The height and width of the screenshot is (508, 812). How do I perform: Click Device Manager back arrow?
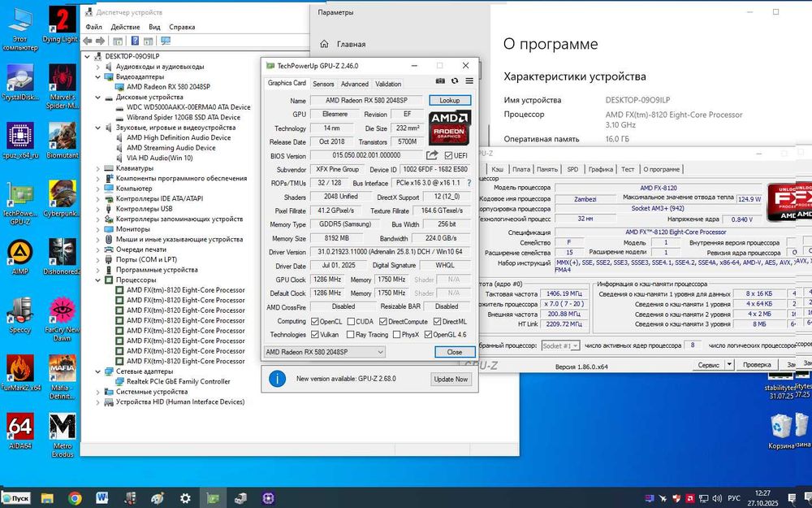[x=88, y=41]
